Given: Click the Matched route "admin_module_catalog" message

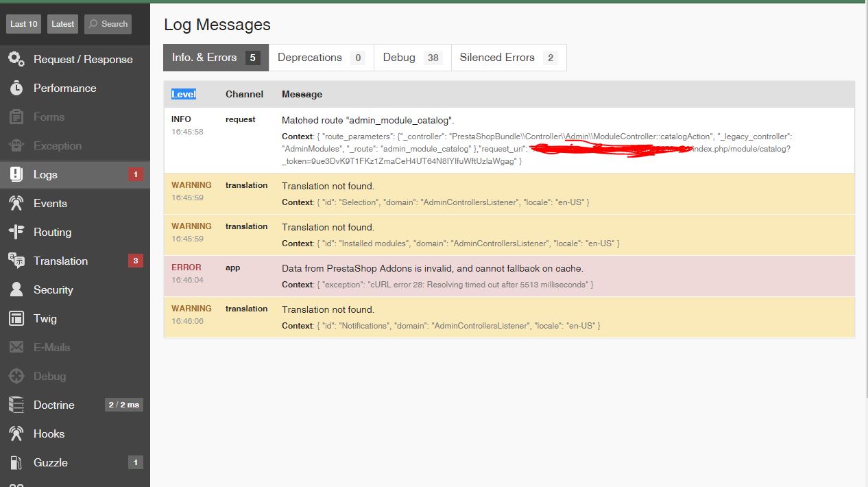Looking at the screenshot, I should [368, 120].
